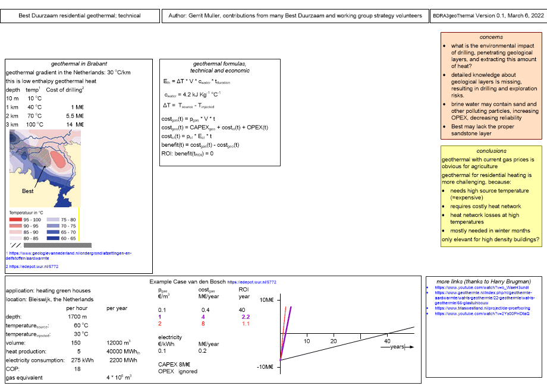Open the geologievannederland.nl footnote link
Viewport: 547px width, 392px height.
[x=68, y=255]
